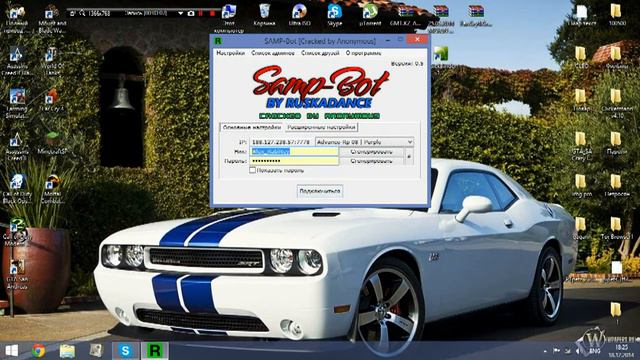This screenshot has width=640, height=360.
Task: Open the Список друзей menu
Action: pyautogui.click(x=320, y=53)
